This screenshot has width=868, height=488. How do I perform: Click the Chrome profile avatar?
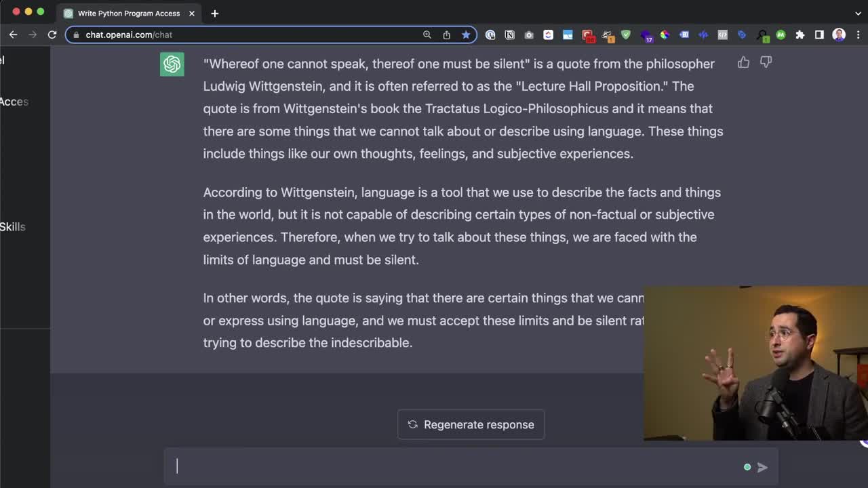point(839,35)
